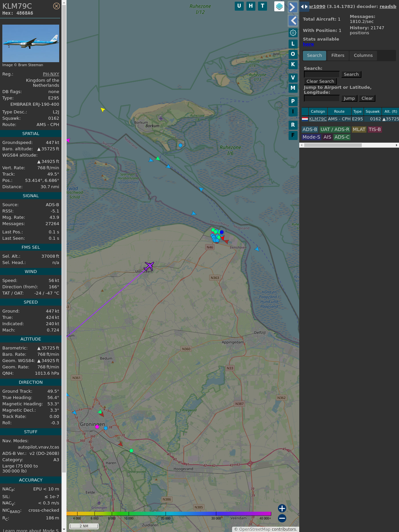Click the red arrow marker in Groningen
399x532 pixels.
tap(102, 415)
